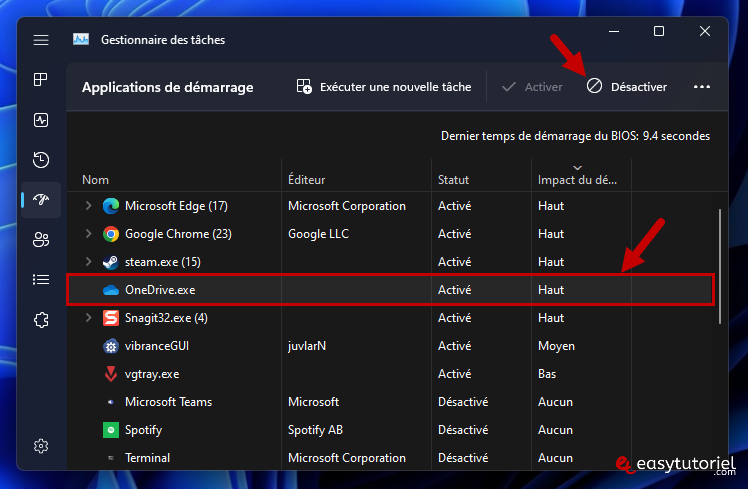Select Startup apps page in sidebar

click(41, 199)
